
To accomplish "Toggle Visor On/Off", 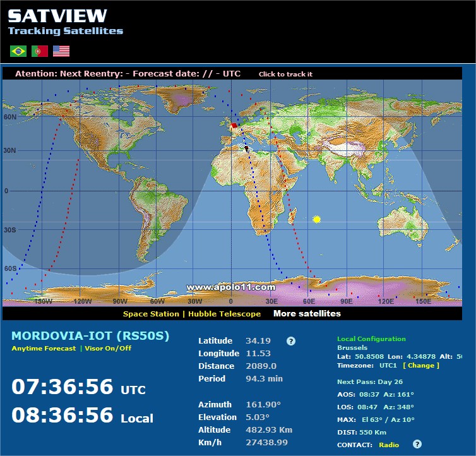I will pyautogui.click(x=108, y=348).
